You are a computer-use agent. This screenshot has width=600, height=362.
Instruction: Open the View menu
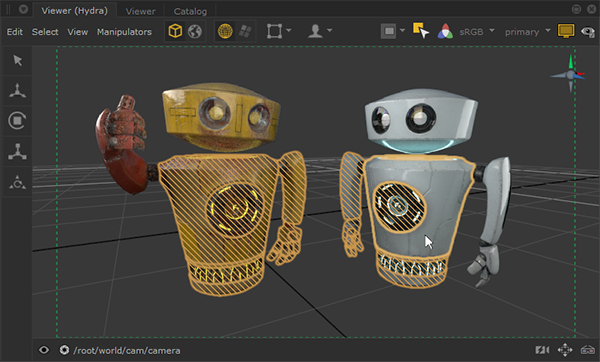click(78, 32)
